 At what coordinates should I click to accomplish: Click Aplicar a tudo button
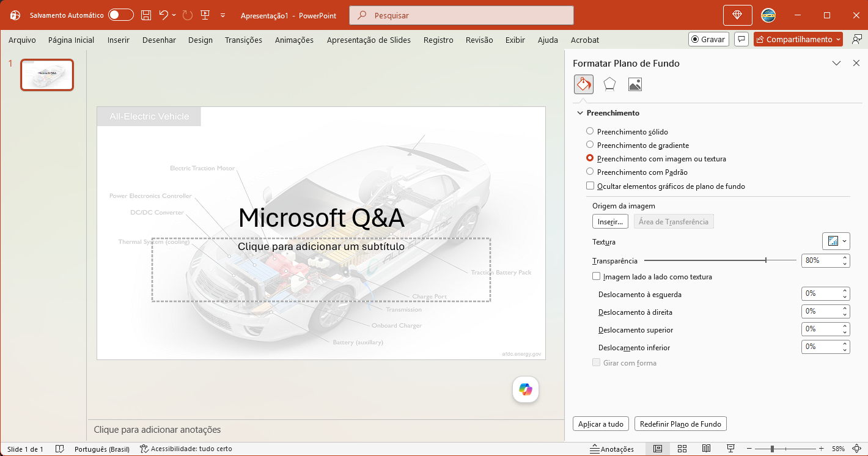coord(601,424)
